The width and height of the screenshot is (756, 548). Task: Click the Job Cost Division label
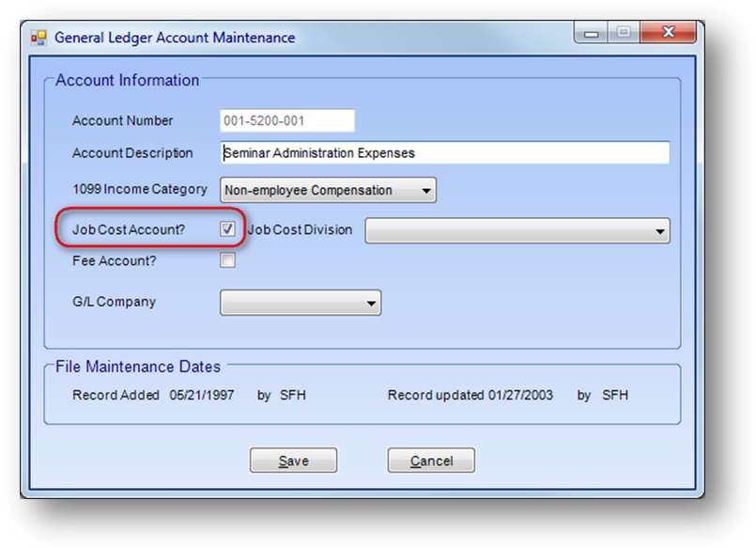point(300,230)
